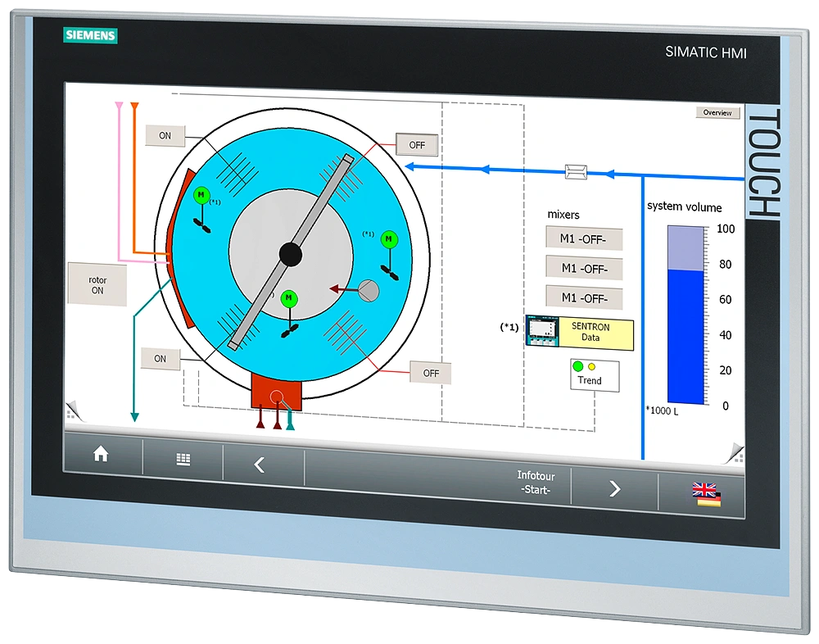Advance with right chevron arrow
The height and width of the screenshot is (644, 819).
tap(614, 489)
